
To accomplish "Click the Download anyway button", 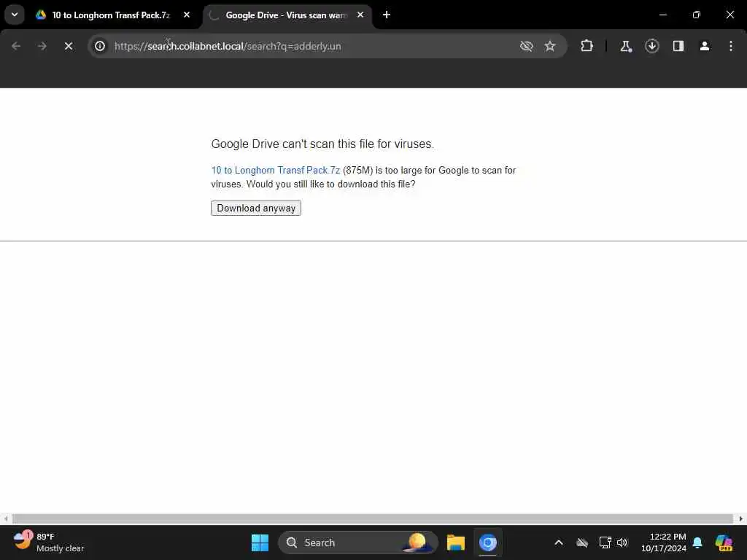I will 256,208.
